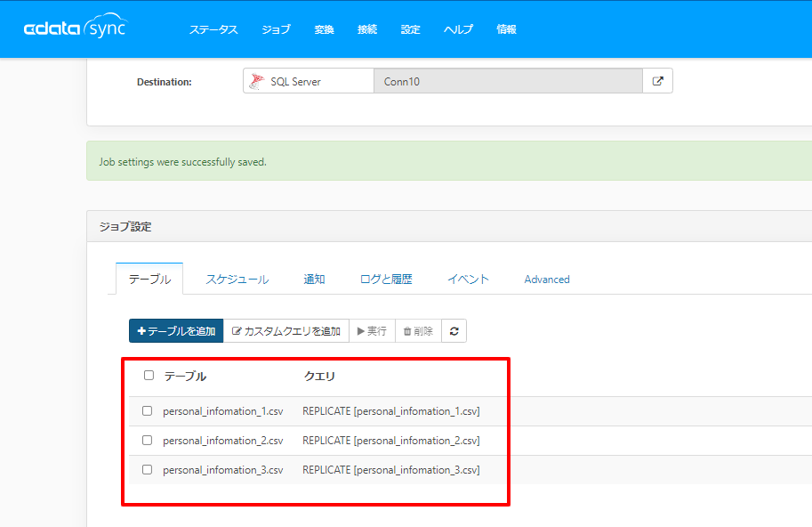
Task: Click the CData Sync logo
Action: coord(76,26)
